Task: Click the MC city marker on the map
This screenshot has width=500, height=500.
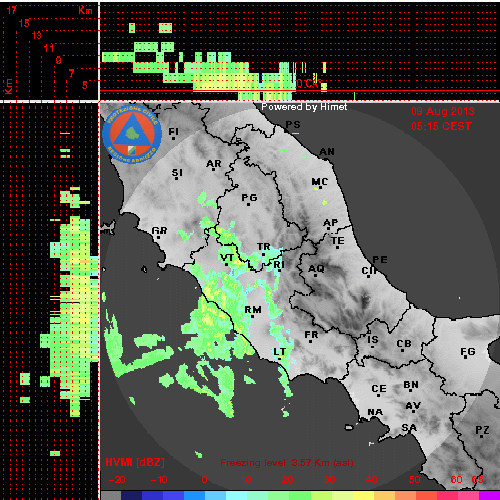Action: [x=320, y=182]
